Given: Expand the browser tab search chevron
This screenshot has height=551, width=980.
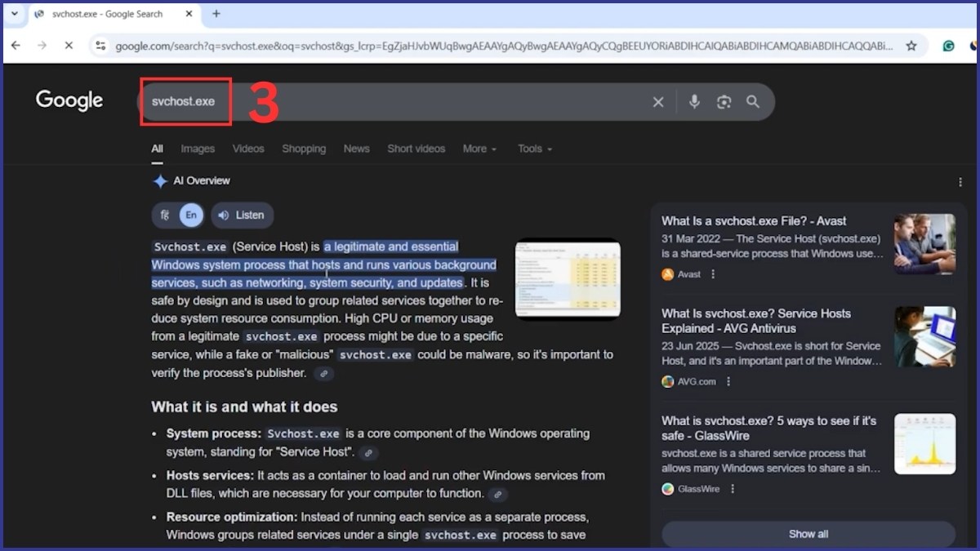Looking at the screenshot, I should [14, 14].
